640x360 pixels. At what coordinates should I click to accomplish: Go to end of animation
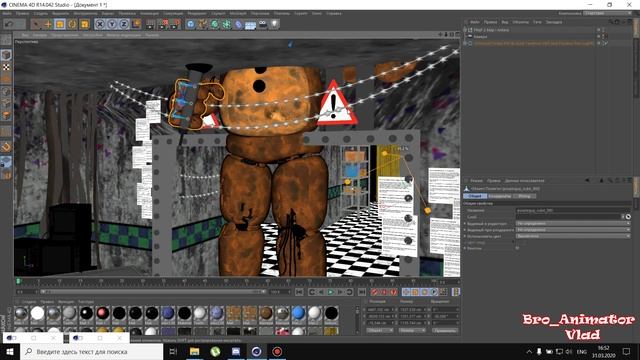coord(362,292)
